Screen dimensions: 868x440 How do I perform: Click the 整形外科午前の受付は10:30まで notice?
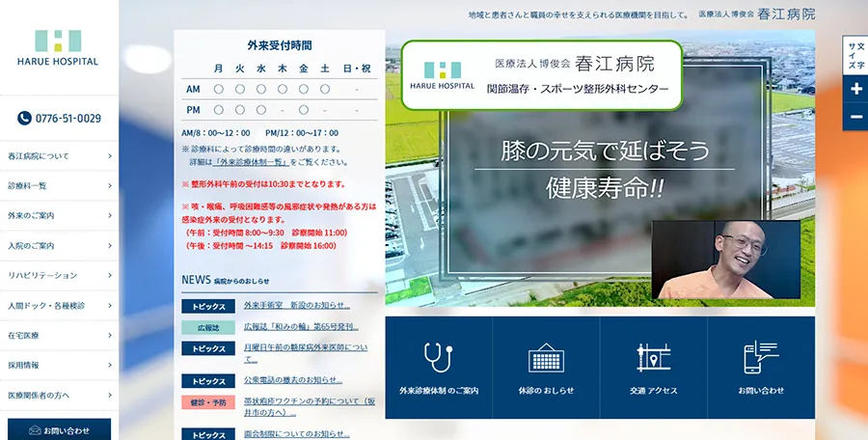pos(263,184)
